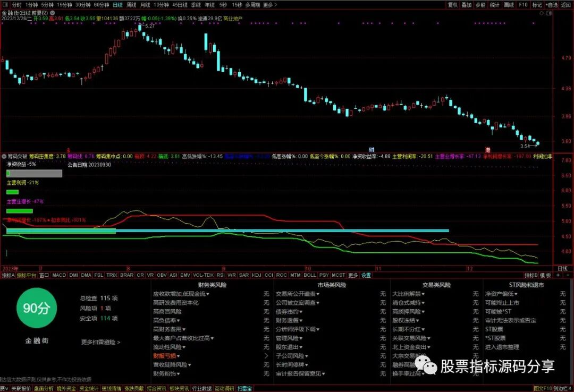Switch to 扫雷宝 bottom tab
The height and width of the screenshot is (392, 574).
point(244,389)
